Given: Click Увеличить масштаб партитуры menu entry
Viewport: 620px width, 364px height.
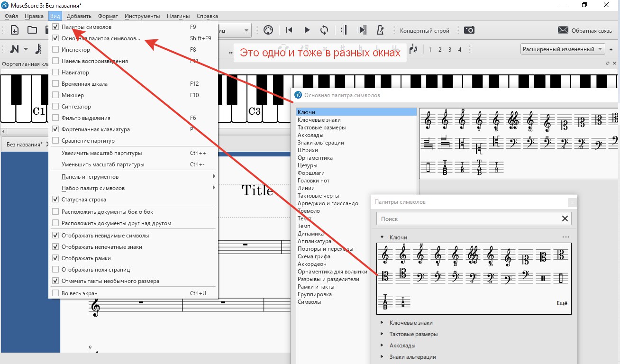Looking at the screenshot, I should point(133,153).
